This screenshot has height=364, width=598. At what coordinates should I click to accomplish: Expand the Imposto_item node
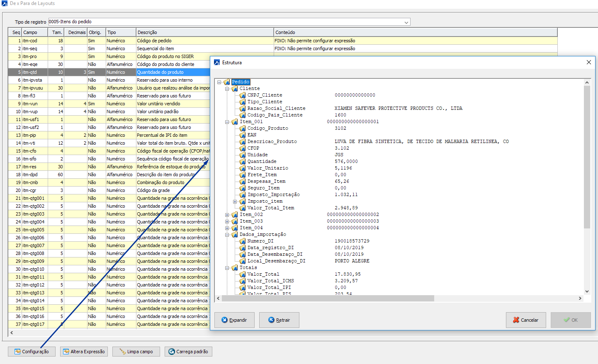(x=235, y=201)
